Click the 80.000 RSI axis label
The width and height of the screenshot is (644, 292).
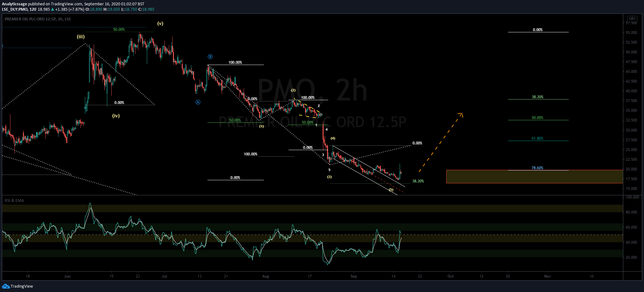pos(631,212)
